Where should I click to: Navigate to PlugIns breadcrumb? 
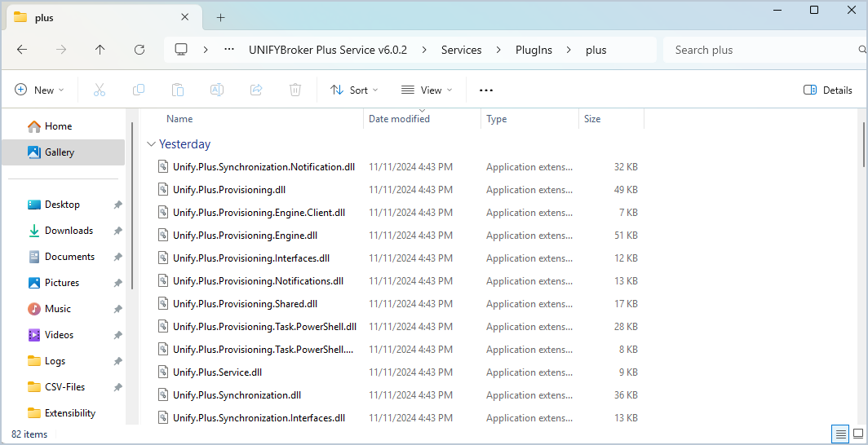click(x=534, y=50)
